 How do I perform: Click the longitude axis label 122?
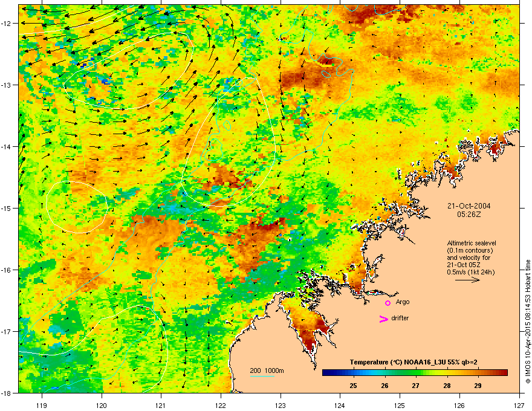[x=221, y=405]
